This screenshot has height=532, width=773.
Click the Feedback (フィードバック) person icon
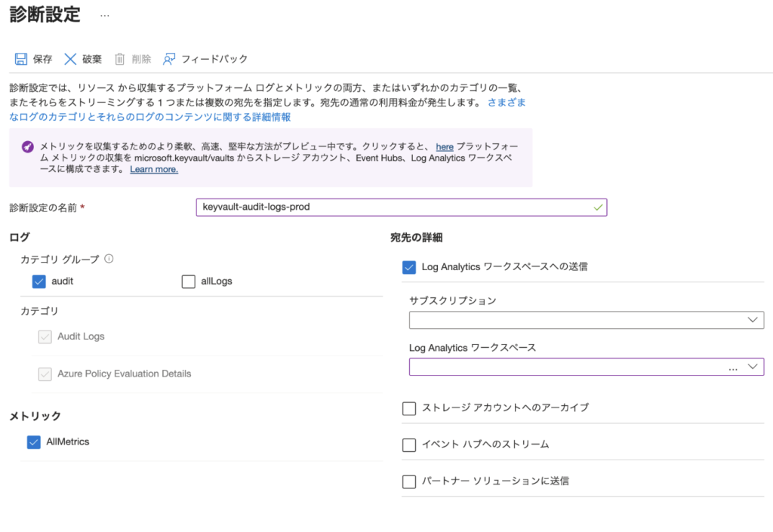[169, 59]
